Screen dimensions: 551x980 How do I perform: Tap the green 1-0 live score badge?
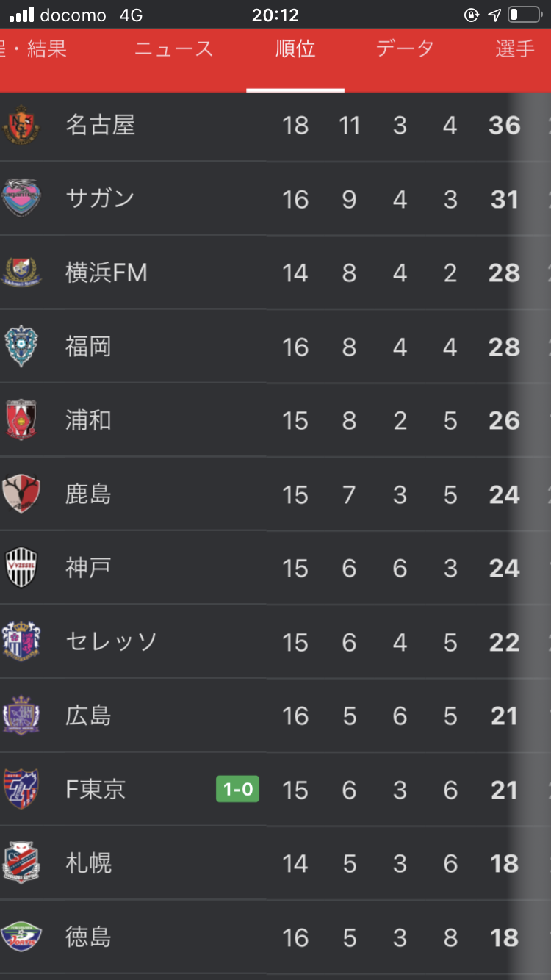237,790
